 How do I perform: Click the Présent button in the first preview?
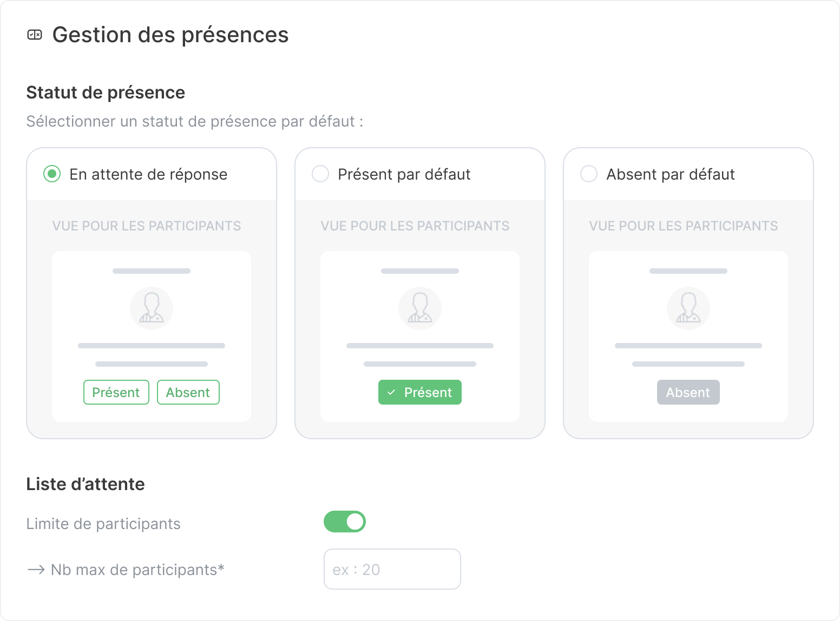click(116, 392)
